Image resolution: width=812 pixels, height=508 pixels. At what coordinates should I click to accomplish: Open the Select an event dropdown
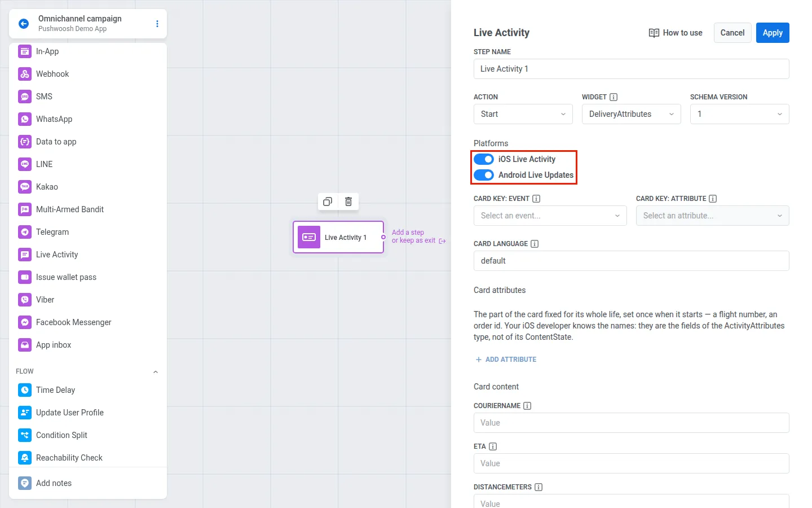click(x=550, y=216)
